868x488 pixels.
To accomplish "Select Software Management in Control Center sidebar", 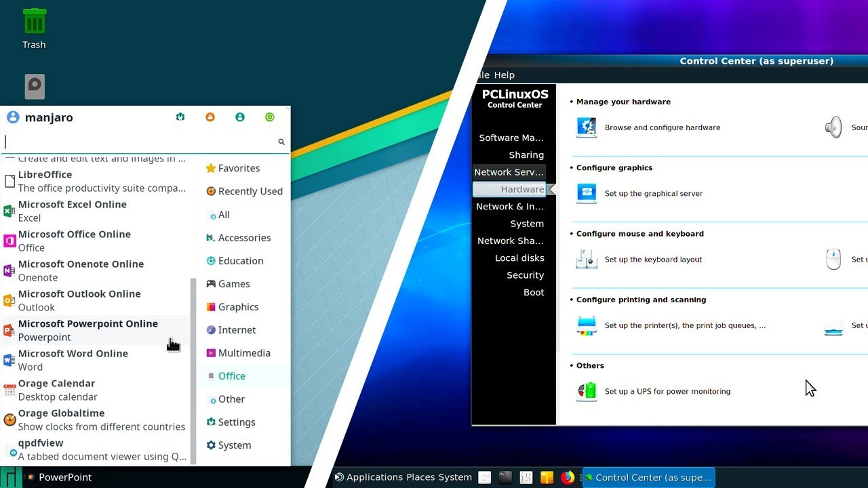I will click(x=511, y=138).
